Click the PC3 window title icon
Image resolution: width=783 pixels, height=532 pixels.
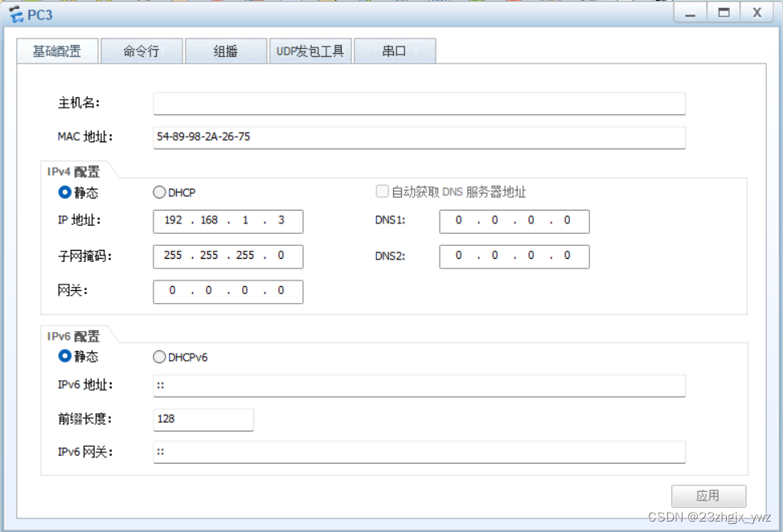point(16,14)
